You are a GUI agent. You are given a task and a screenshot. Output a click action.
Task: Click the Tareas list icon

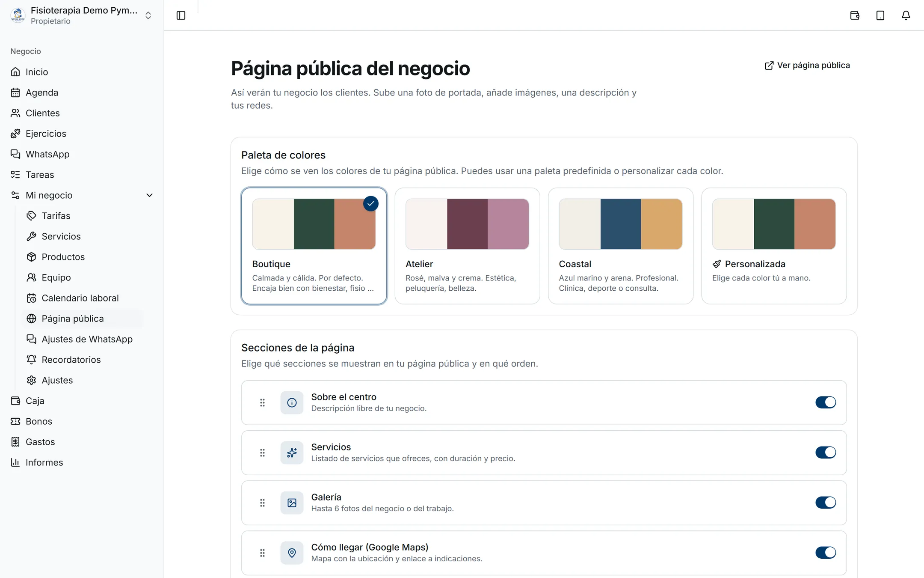15,175
